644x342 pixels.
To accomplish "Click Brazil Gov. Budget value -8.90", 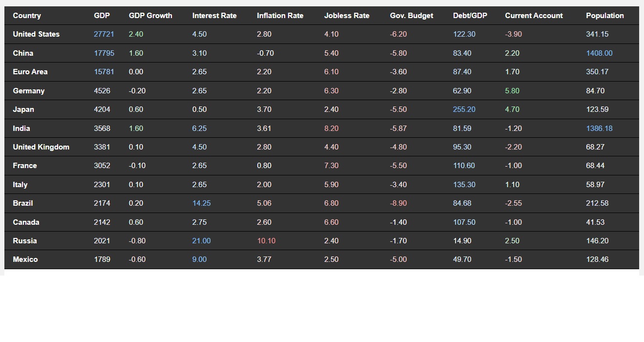I will point(398,203).
